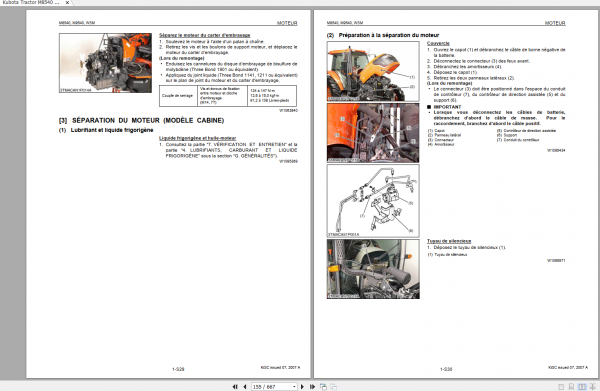Switch to single page layout

[x=561, y=387]
